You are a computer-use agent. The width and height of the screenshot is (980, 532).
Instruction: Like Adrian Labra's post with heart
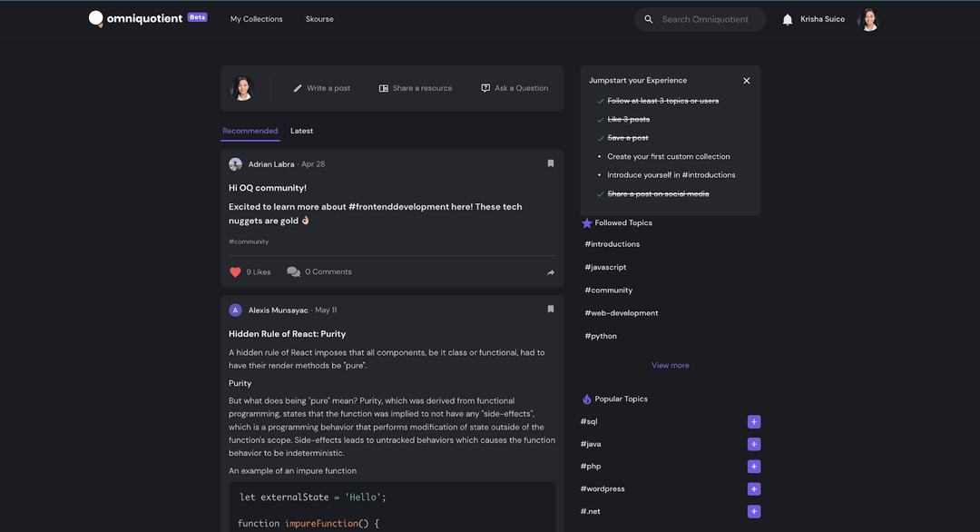(x=235, y=272)
